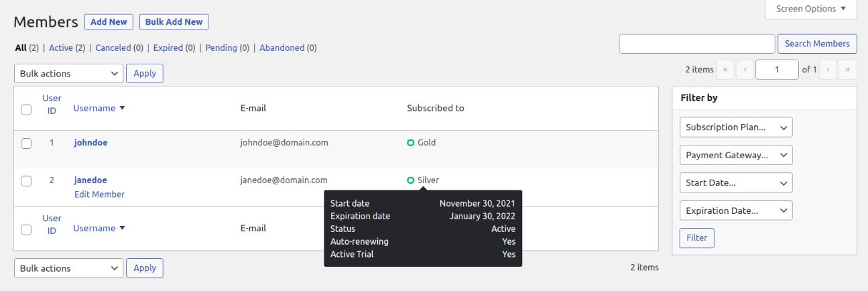The width and height of the screenshot is (868, 291).
Task: Click the current page number field
Action: click(x=778, y=69)
